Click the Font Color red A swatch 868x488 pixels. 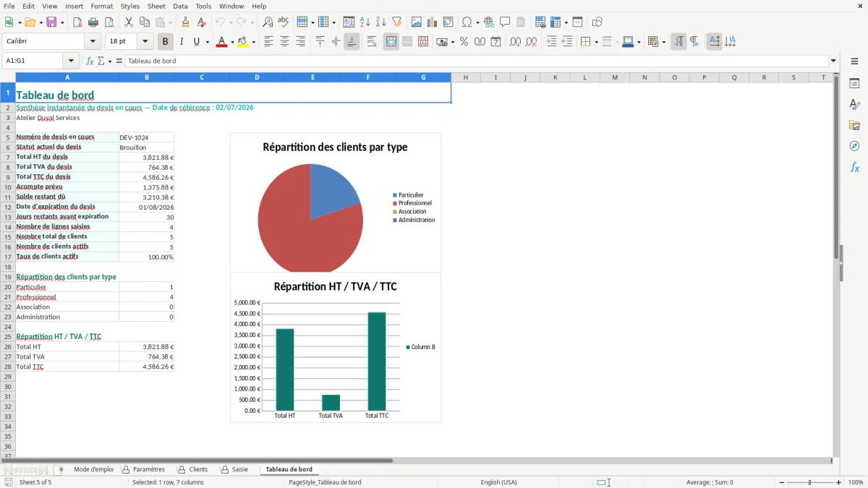click(221, 42)
